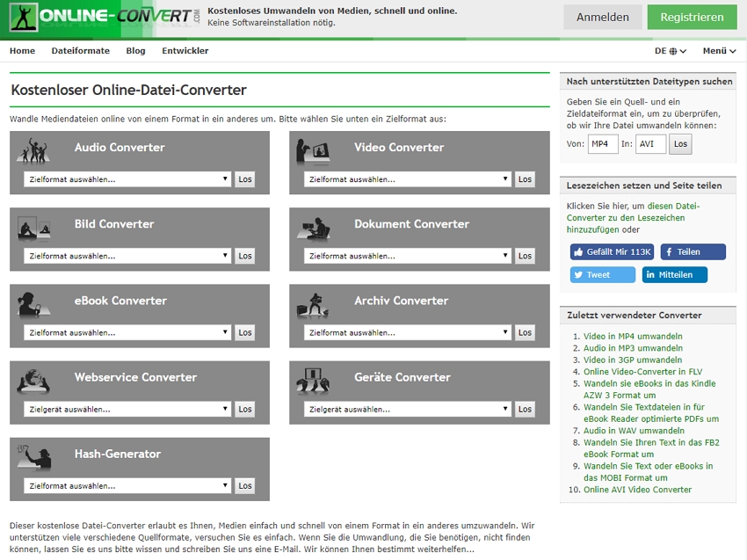Open the Audio Converter Zielformat dropdown
The width and height of the screenshot is (747, 560).
click(127, 179)
